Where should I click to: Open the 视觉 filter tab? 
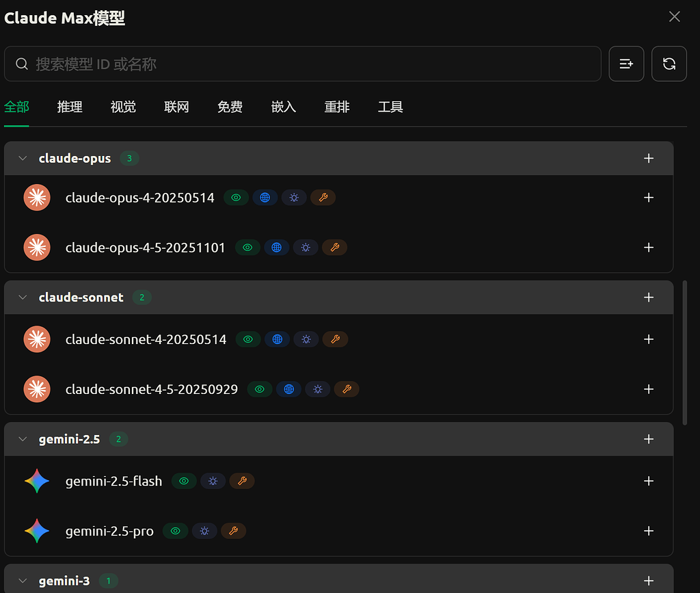coord(123,107)
